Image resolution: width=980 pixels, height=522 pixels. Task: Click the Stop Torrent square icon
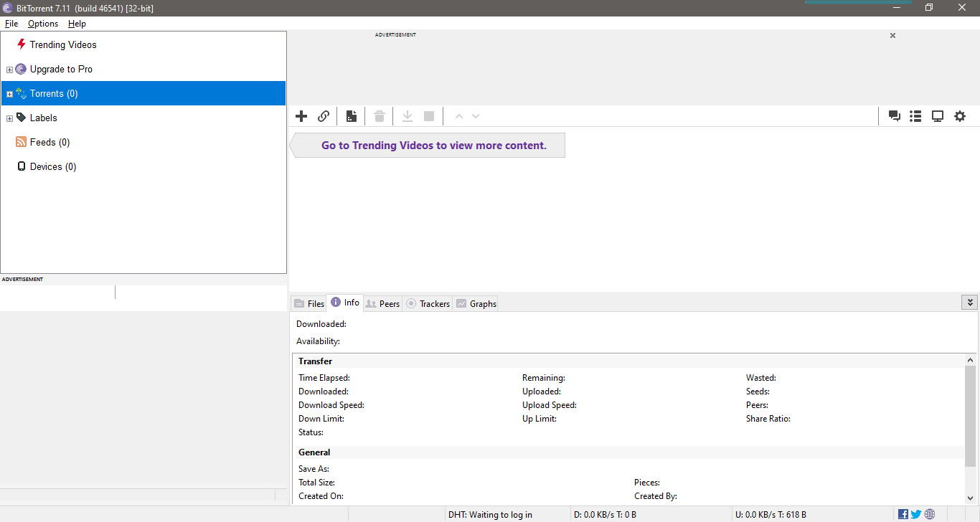tap(429, 116)
